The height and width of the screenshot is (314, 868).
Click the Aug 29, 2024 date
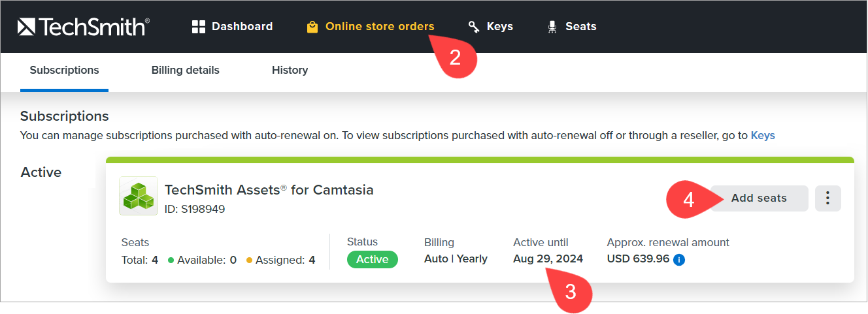tap(548, 259)
